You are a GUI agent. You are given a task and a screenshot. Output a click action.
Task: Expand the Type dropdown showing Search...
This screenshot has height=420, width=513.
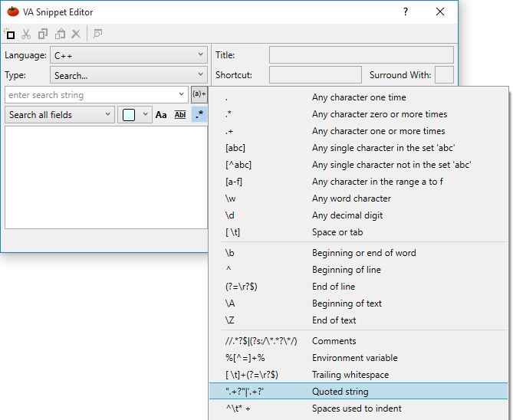point(128,75)
